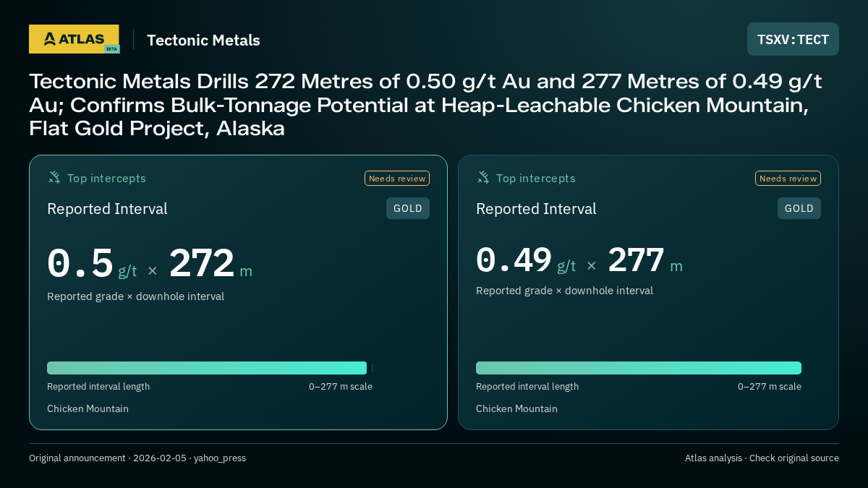Click Reported Interval heading in the 0.49 g/t card
Image resolution: width=868 pixels, height=488 pixels.
[x=536, y=209]
